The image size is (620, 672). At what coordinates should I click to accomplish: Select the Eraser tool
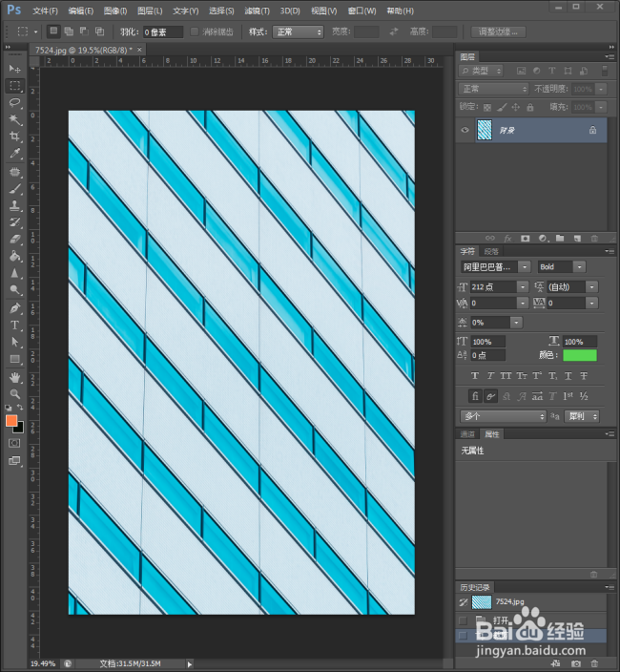click(14, 240)
